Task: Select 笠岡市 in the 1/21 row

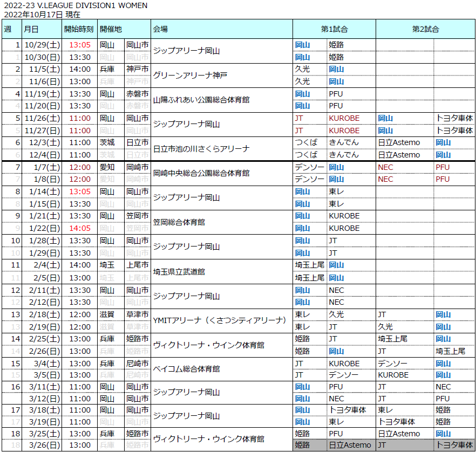Action: (x=138, y=216)
